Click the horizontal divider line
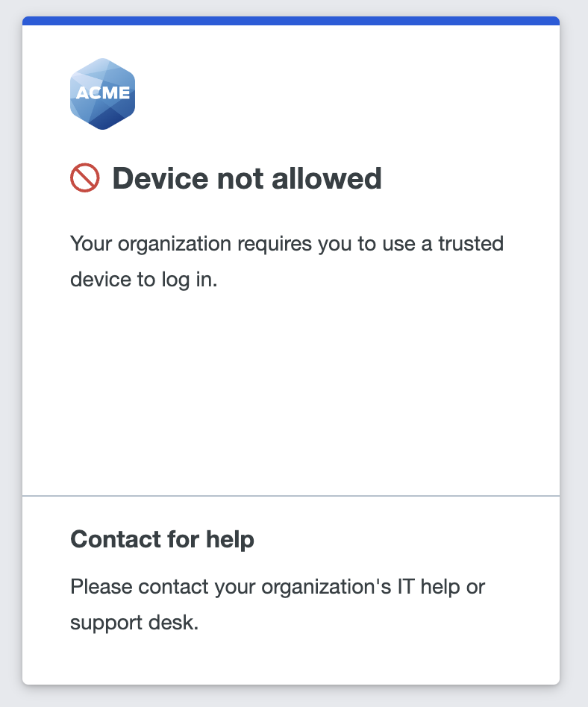 (291, 495)
